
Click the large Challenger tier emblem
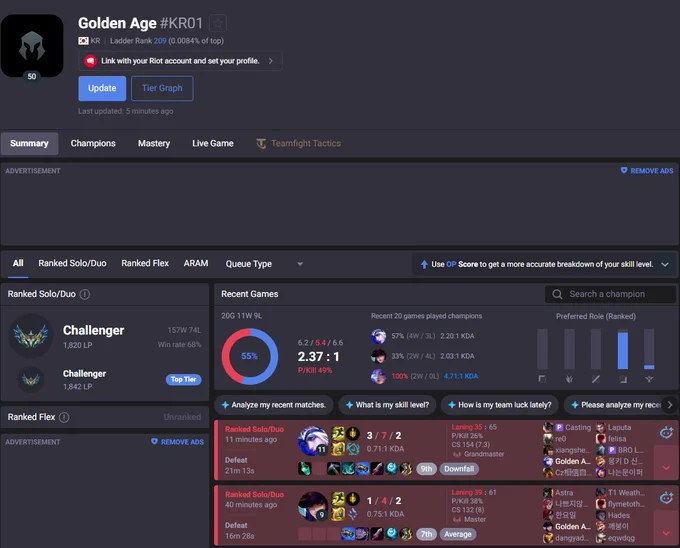pos(31,336)
